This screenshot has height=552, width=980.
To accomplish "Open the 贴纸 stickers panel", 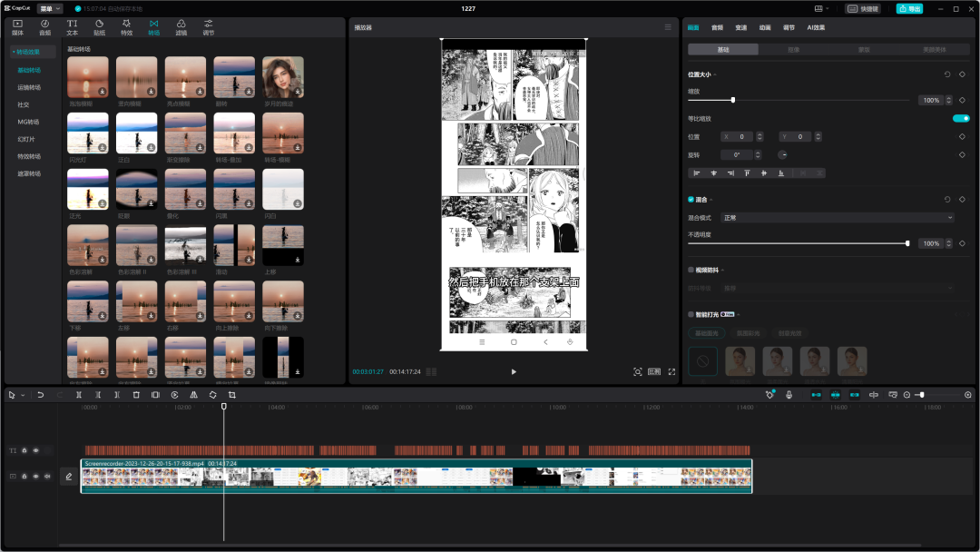I will click(x=100, y=27).
